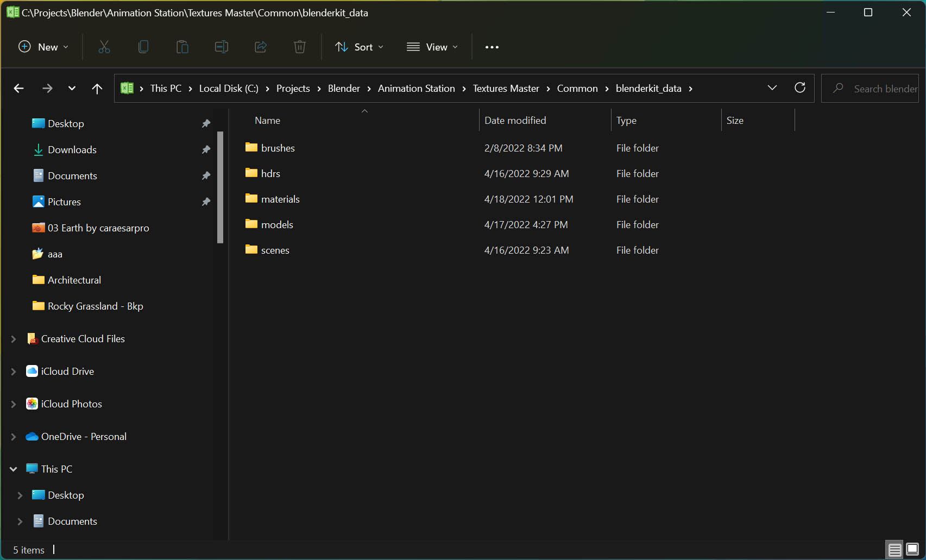
Task: Click the New button
Action: pyautogui.click(x=43, y=47)
